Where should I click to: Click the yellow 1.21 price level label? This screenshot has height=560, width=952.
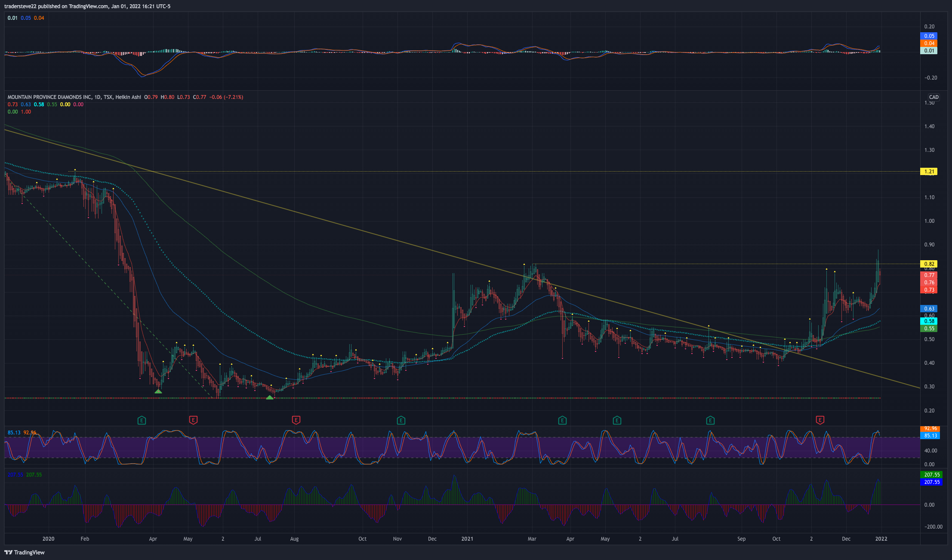929,172
